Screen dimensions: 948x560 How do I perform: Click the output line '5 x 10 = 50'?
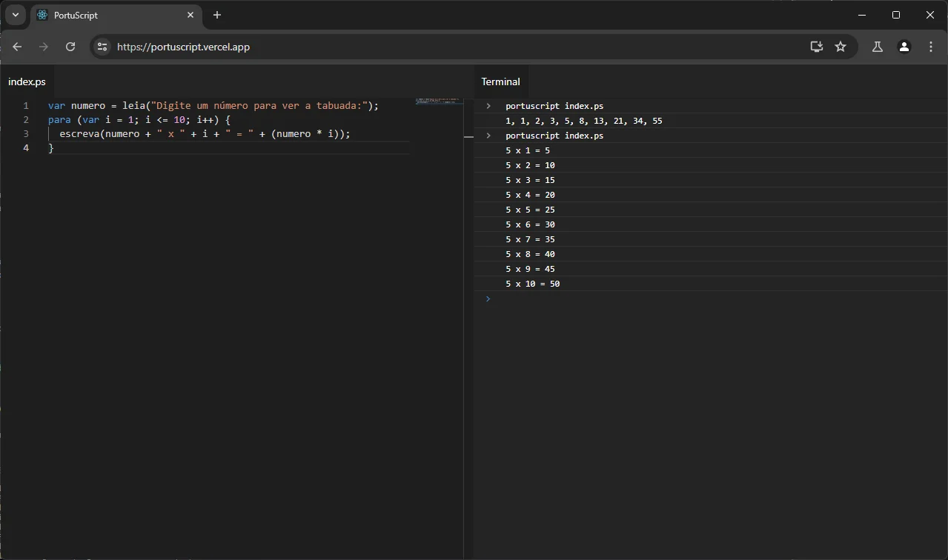tap(532, 284)
